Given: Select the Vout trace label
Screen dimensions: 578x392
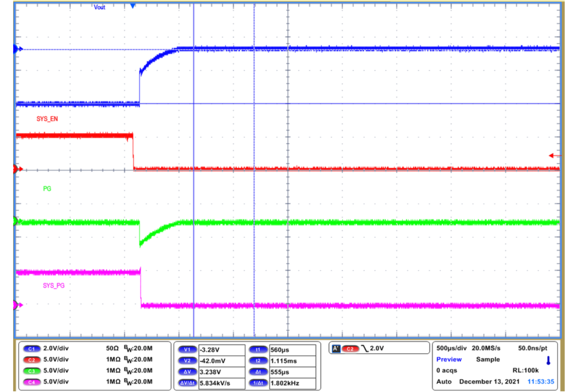Looking at the screenshot, I should point(100,7).
